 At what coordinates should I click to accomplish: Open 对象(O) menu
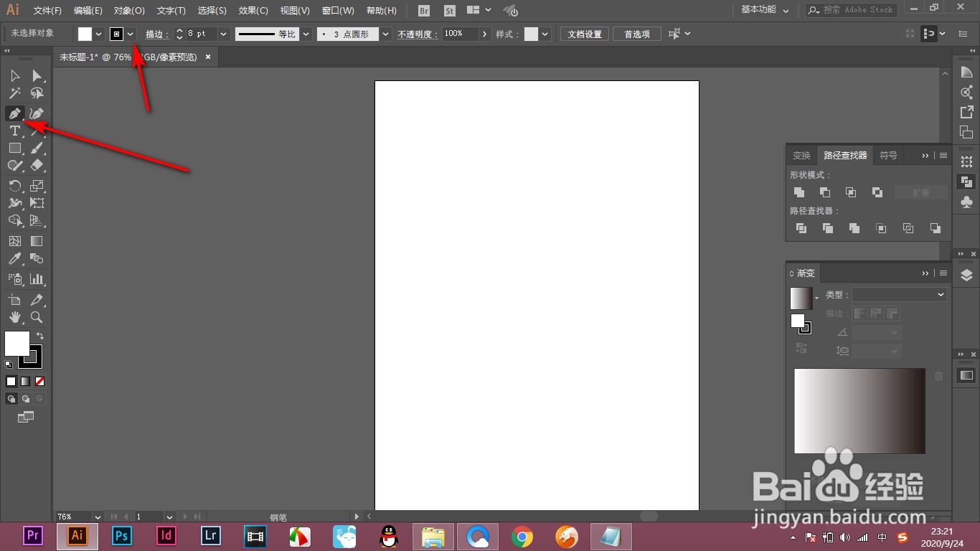[129, 11]
